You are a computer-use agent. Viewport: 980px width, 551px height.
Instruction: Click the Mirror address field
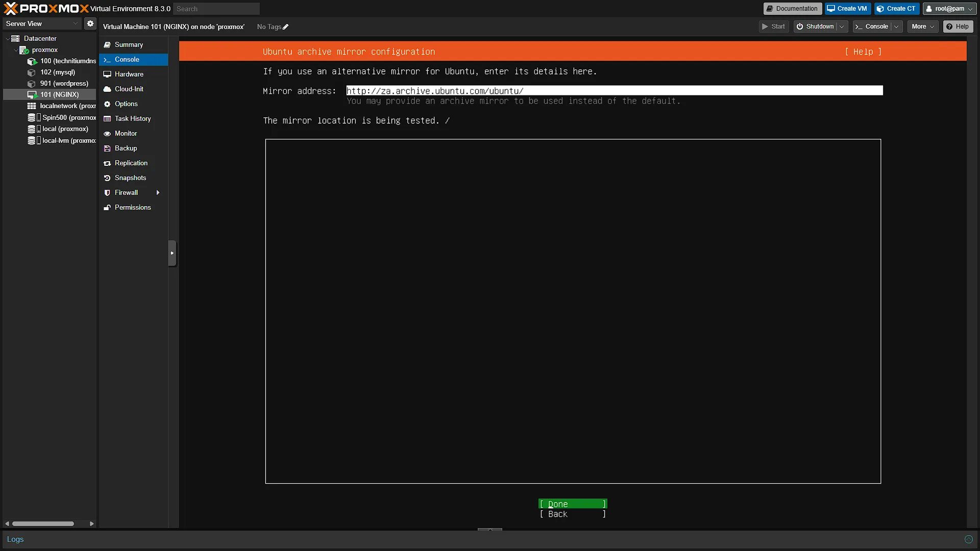coord(615,91)
